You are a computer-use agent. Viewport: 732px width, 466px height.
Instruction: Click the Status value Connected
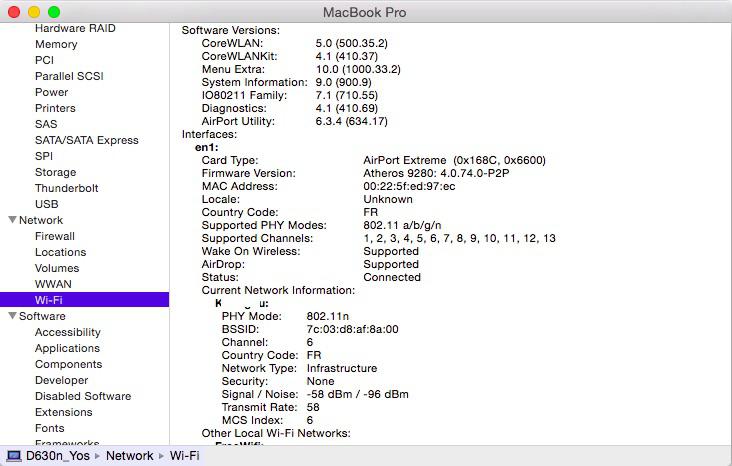click(392, 277)
